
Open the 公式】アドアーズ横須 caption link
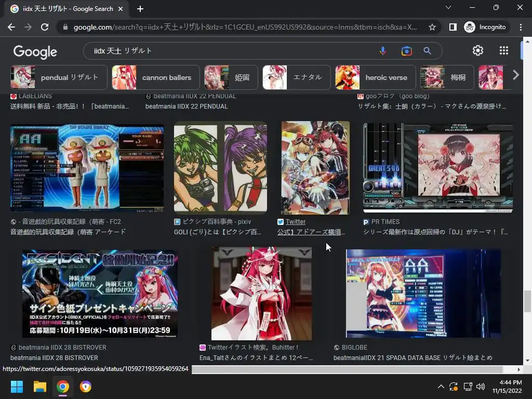[311, 232]
